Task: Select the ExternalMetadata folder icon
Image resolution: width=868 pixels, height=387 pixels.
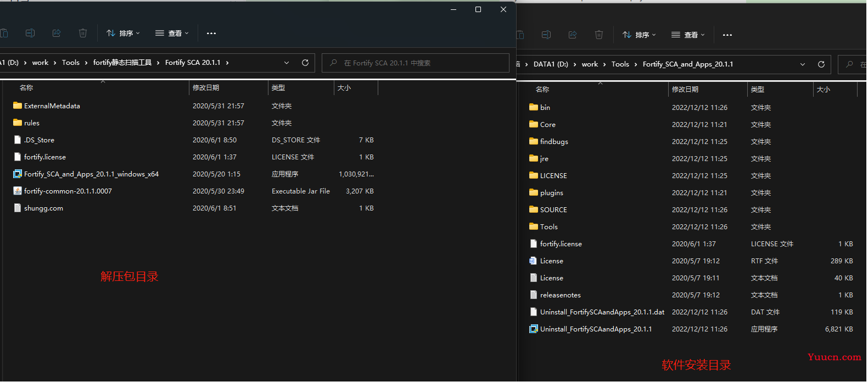Action: point(18,106)
